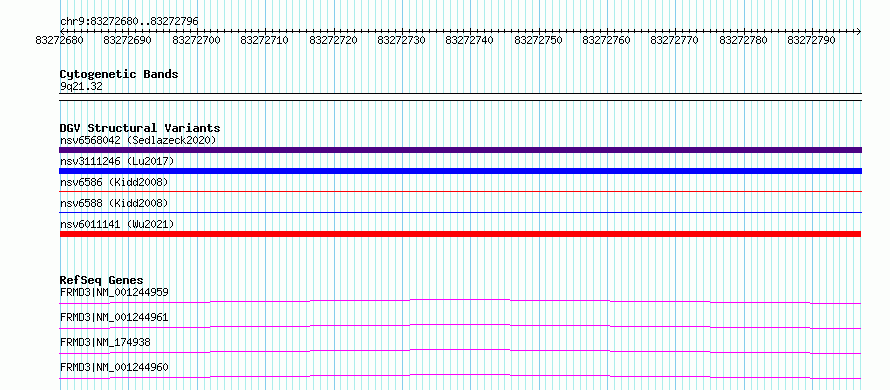Screen dimensions: 890x390
Task: Click the right arrowhead of the ruler
Action: tap(859, 31)
